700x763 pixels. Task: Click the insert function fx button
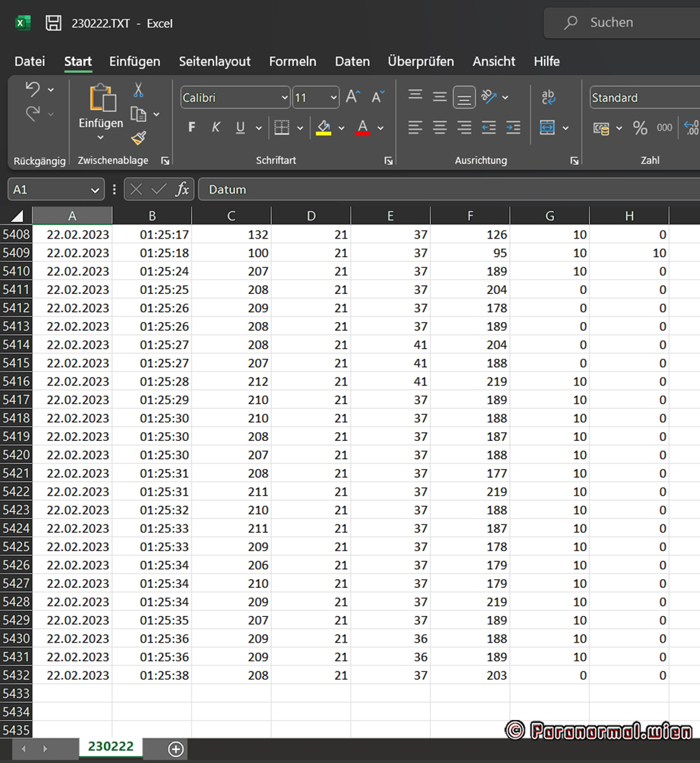click(x=182, y=190)
